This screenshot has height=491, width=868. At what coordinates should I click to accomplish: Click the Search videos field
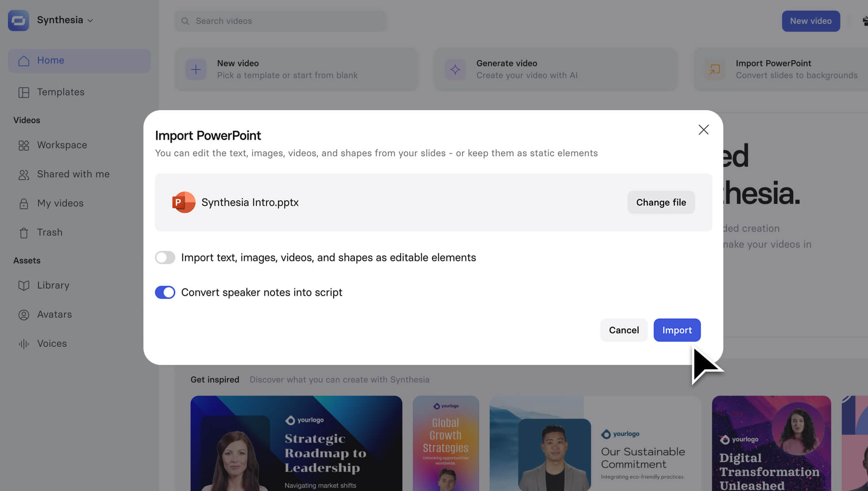[280, 21]
